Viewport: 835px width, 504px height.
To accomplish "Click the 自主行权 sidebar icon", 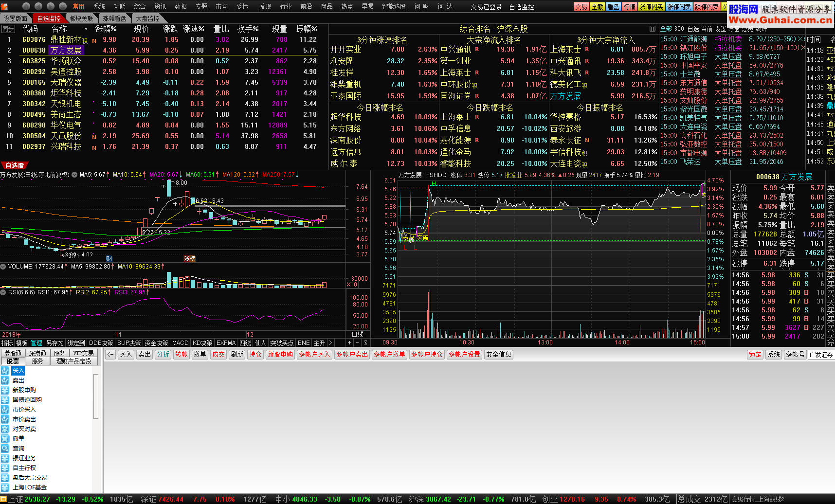I will [5, 468].
